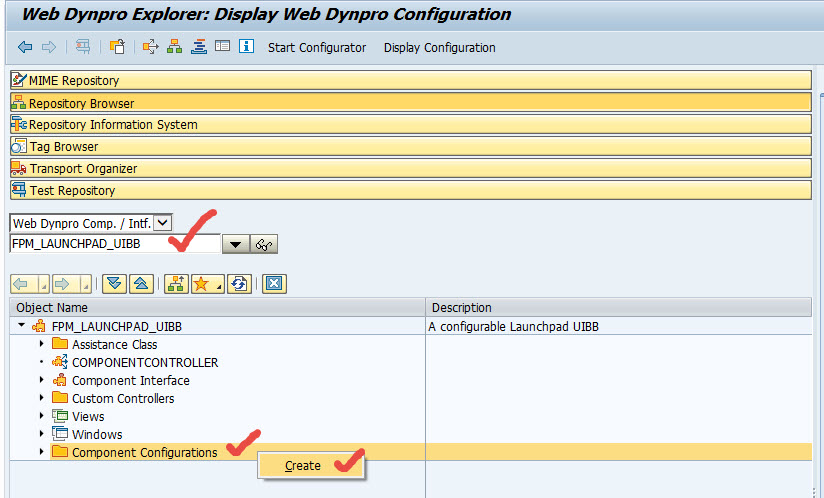Click the Back arrow in top toolbar
The height and width of the screenshot is (498, 824).
click(x=25, y=47)
